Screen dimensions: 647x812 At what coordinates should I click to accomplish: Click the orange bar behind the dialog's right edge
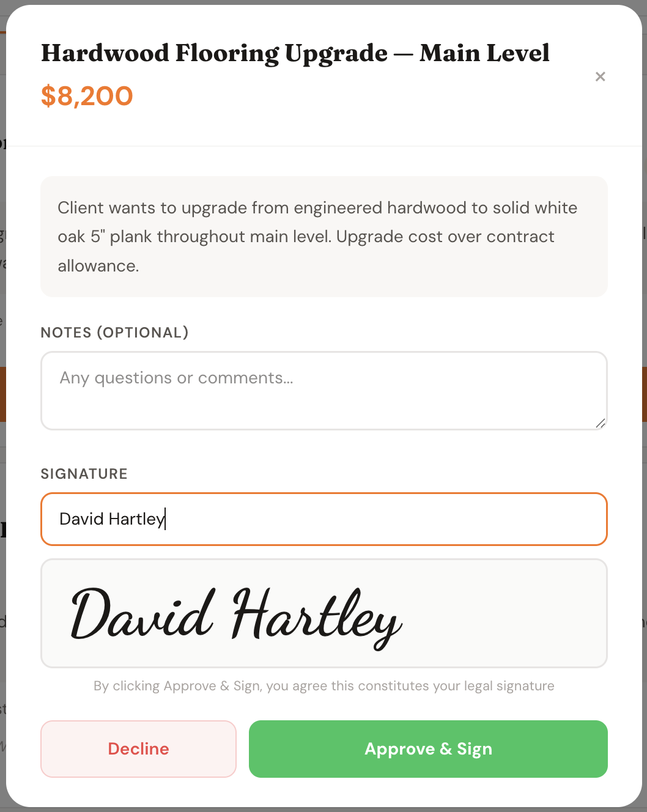click(x=645, y=394)
